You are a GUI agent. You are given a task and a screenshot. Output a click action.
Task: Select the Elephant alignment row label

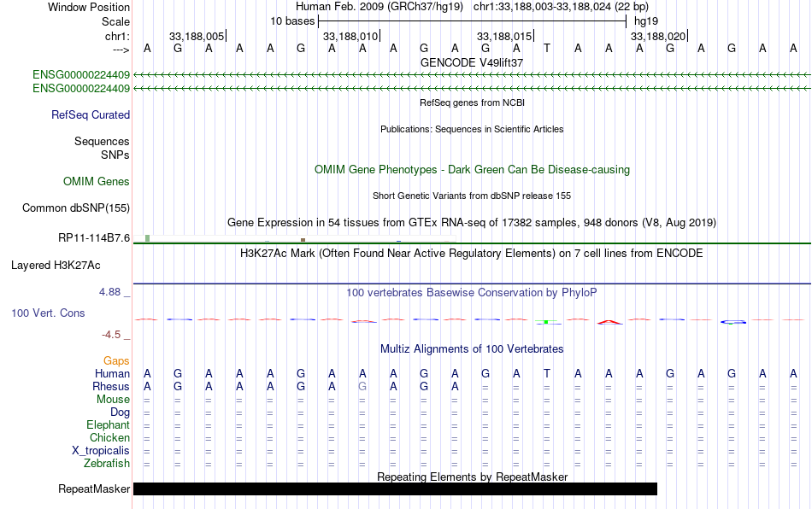click(x=108, y=424)
